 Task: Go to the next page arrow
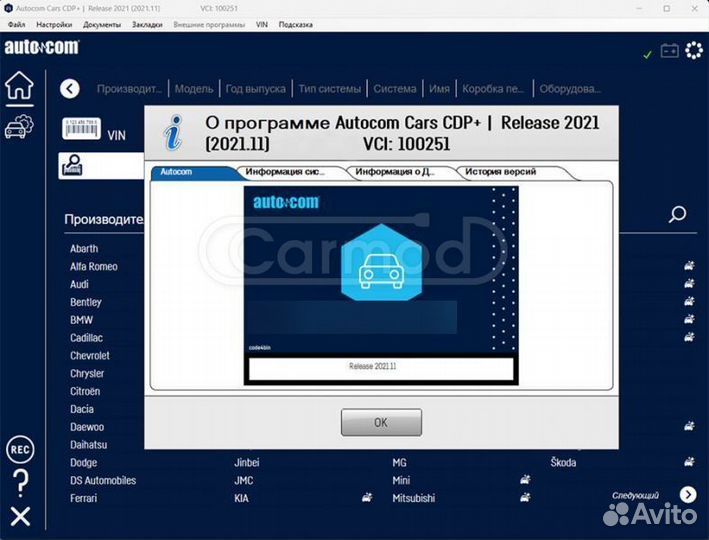point(688,494)
